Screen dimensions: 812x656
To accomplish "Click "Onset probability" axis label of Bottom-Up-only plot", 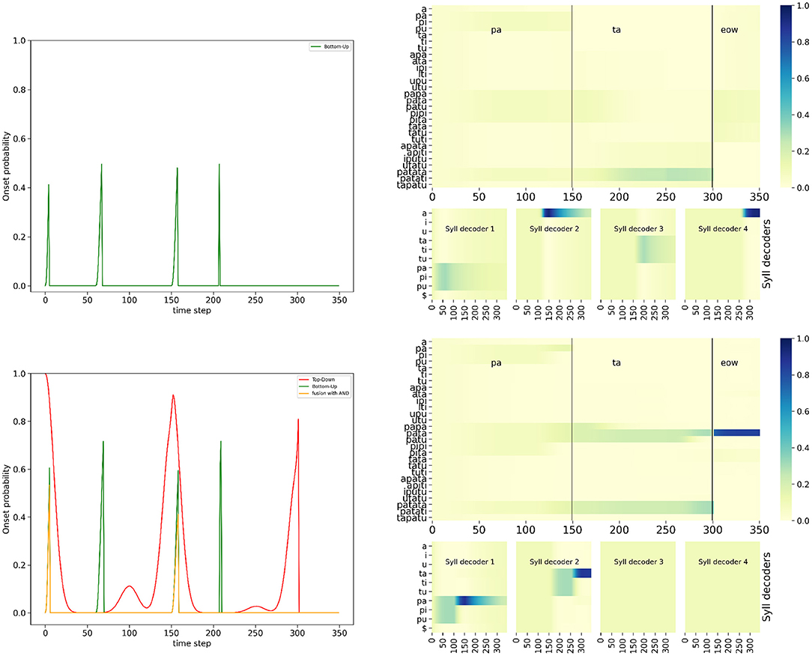I will click(x=6, y=166).
